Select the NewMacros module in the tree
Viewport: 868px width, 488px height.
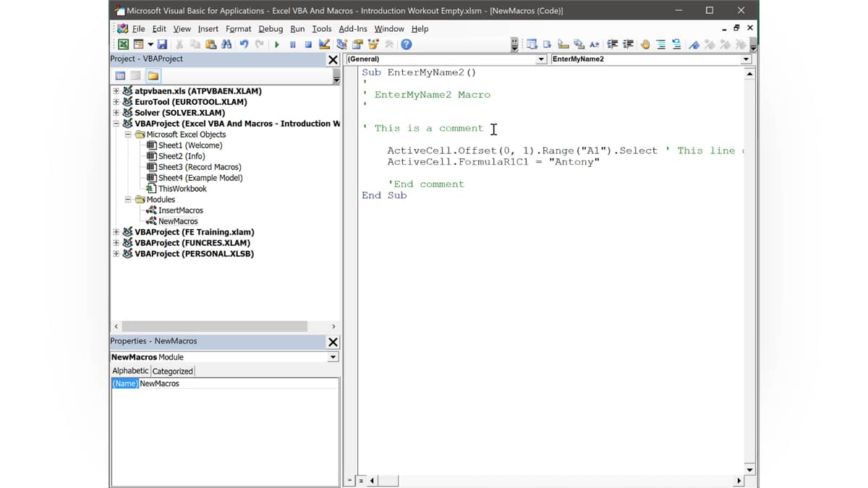coord(178,221)
